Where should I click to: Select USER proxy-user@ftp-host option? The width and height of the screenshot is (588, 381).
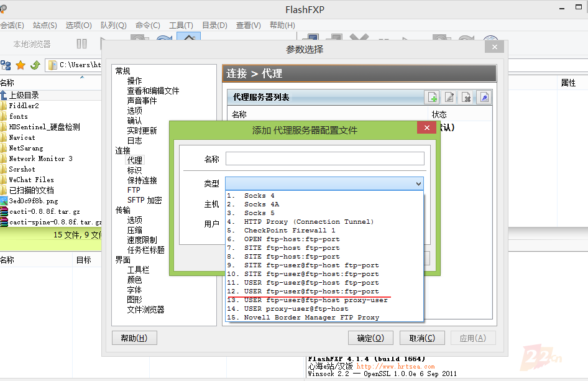(x=324, y=309)
